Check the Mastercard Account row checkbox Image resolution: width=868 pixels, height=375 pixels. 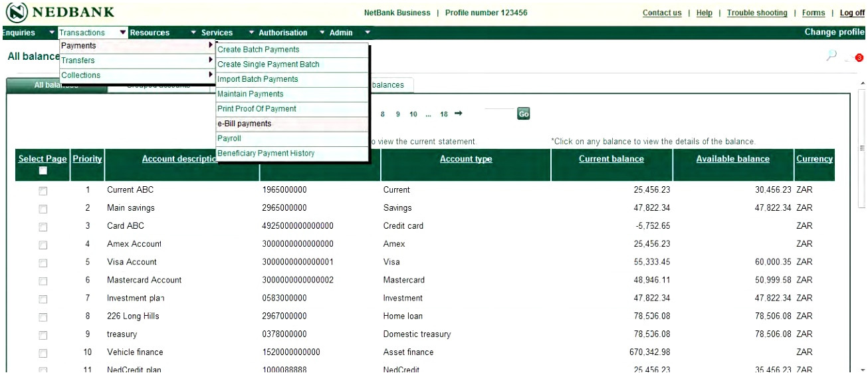43,281
